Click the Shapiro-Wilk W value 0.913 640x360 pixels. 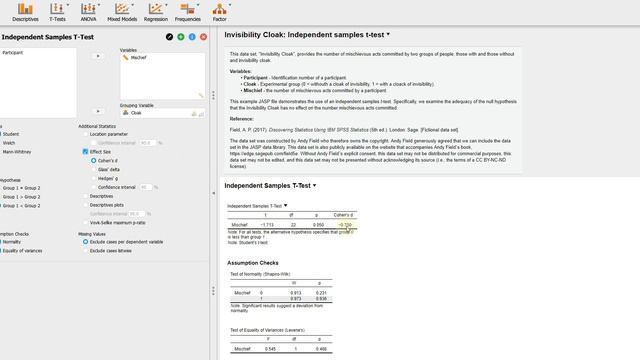pyautogui.click(x=296, y=293)
